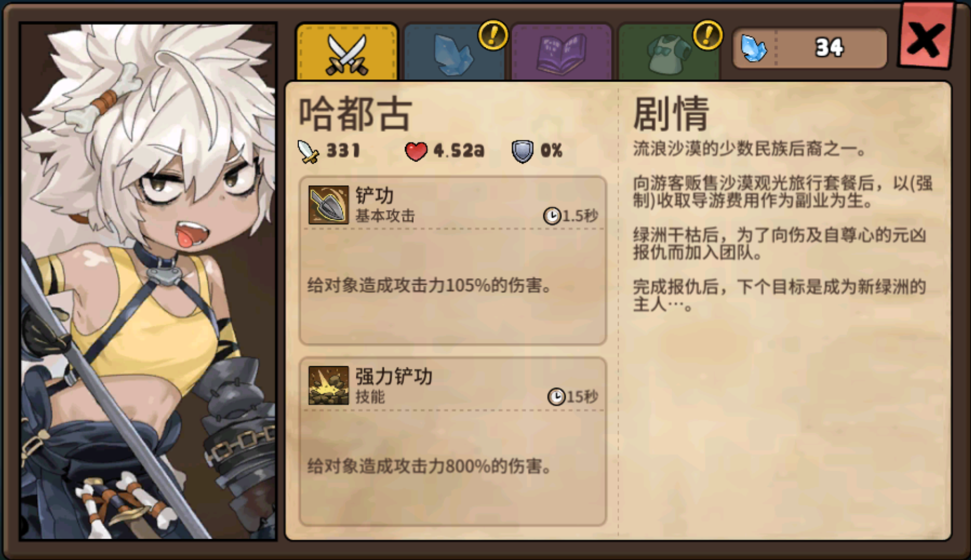Click the 1.5秒 cooldown clock icon

(x=551, y=216)
